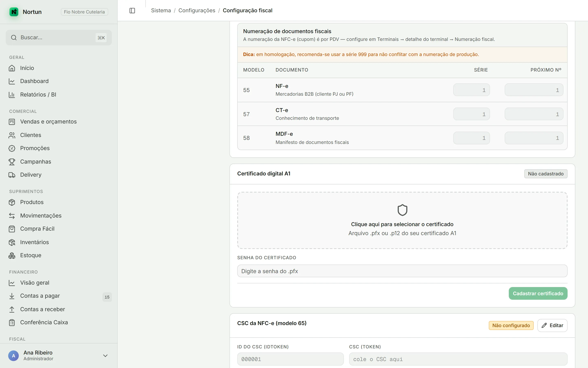Click the Compra Fácil bag icon
This screenshot has height=368, width=588.
tap(12, 229)
